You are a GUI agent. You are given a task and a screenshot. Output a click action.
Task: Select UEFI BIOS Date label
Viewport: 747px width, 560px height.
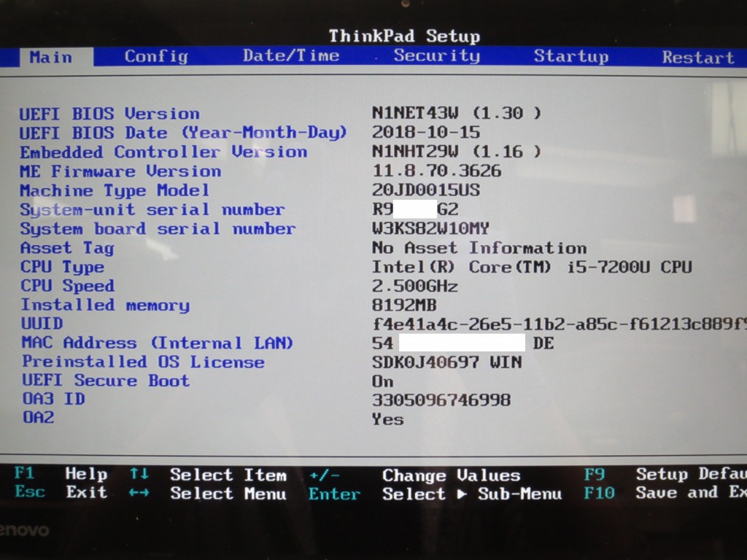point(183,133)
